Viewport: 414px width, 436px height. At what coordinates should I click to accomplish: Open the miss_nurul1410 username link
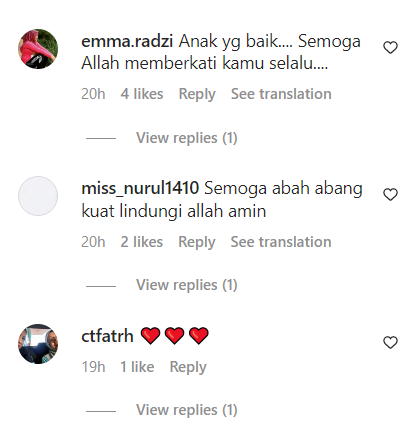click(x=140, y=189)
